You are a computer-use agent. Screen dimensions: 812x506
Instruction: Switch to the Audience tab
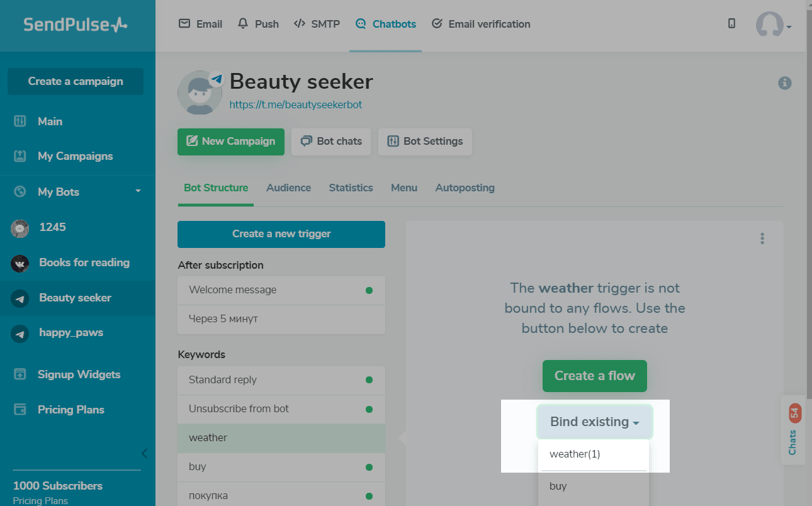click(x=288, y=188)
